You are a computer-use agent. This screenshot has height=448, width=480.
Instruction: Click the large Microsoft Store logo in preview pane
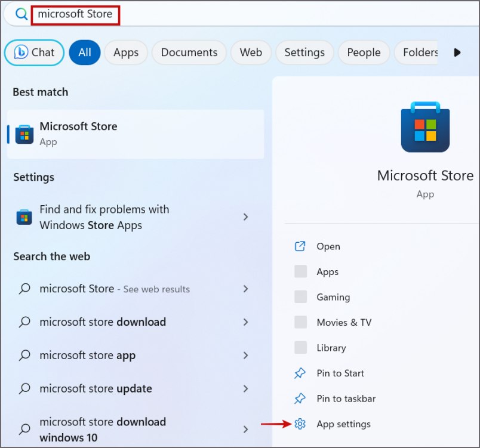(x=425, y=127)
